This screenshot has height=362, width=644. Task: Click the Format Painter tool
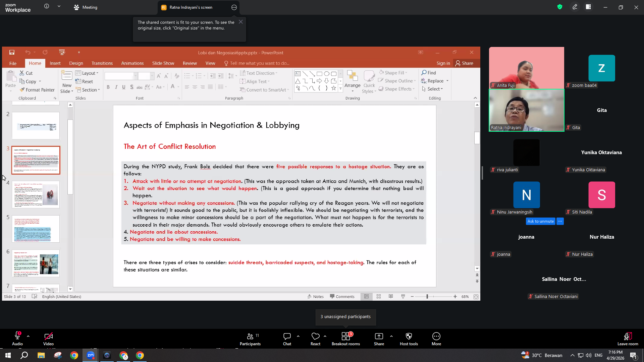[37, 90]
